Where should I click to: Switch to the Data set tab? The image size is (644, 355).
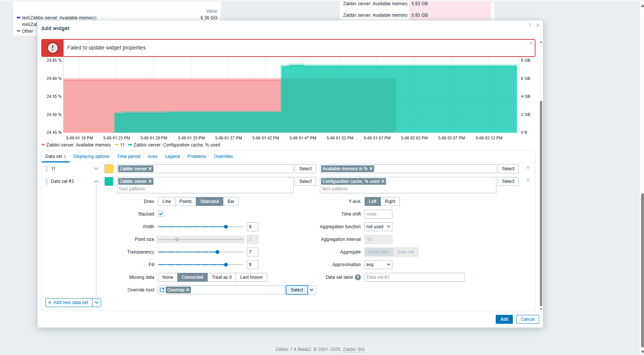point(55,156)
